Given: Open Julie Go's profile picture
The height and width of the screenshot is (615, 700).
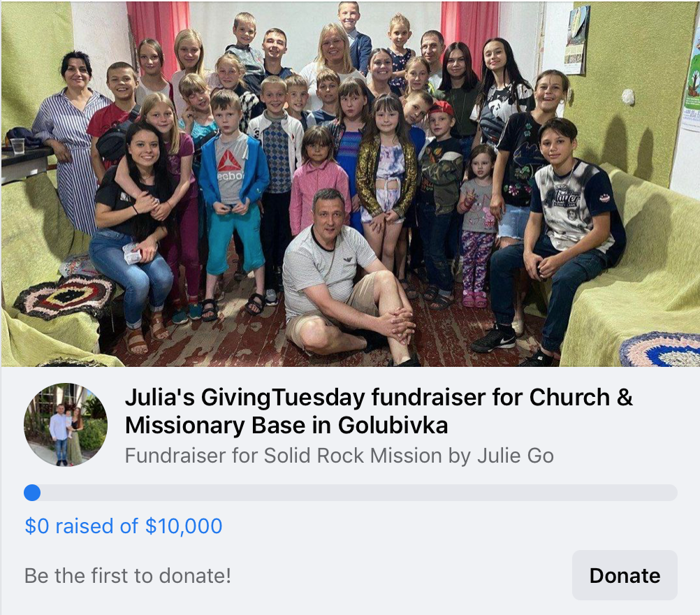Looking at the screenshot, I should (66, 425).
